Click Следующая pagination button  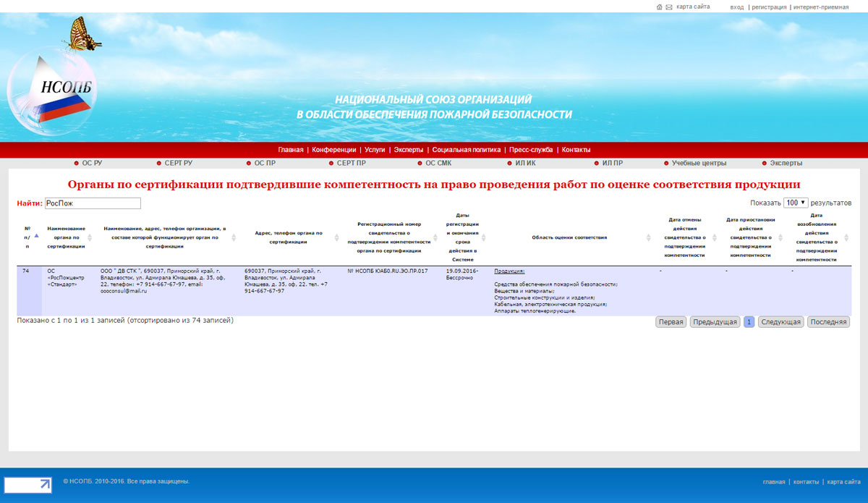[x=781, y=322]
